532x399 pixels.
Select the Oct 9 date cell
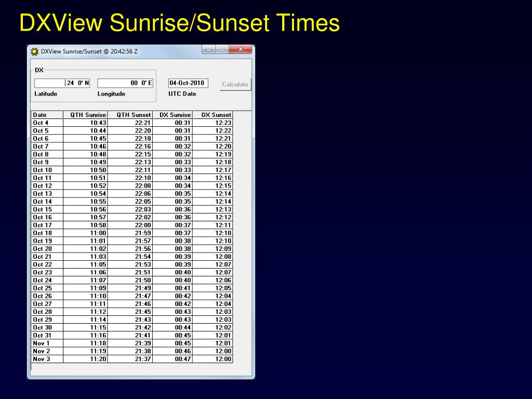click(47, 162)
